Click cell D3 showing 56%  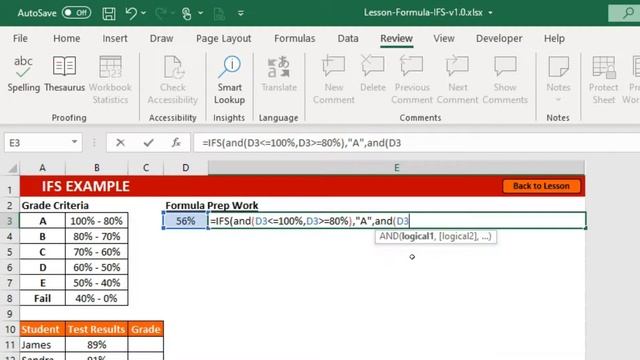coord(186,221)
